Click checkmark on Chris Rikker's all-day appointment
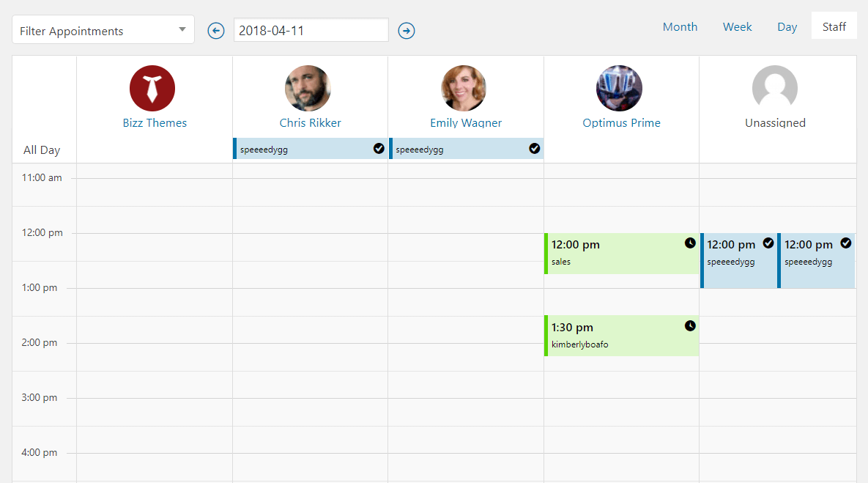 coord(379,148)
